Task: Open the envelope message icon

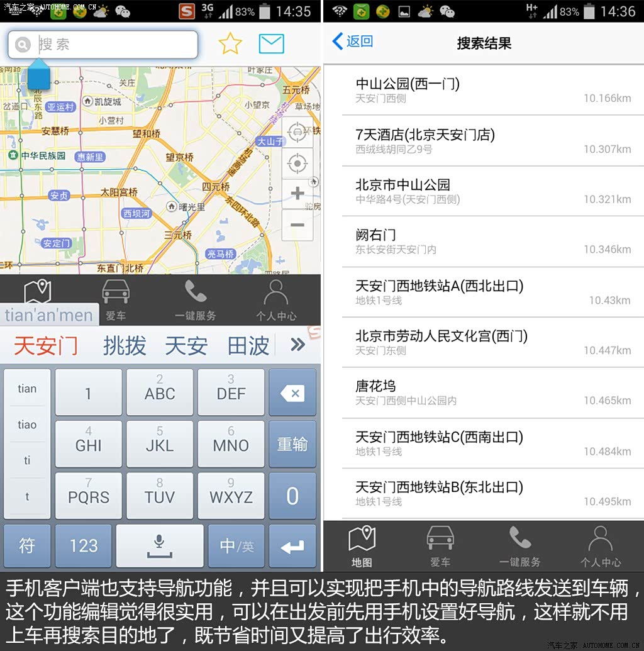Action: click(271, 43)
